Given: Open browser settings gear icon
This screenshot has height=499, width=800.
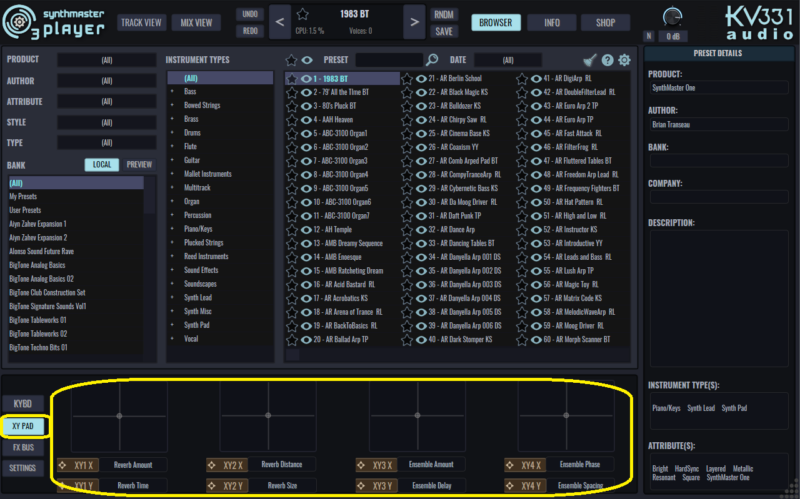Looking at the screenshot, I should point(625,60).
